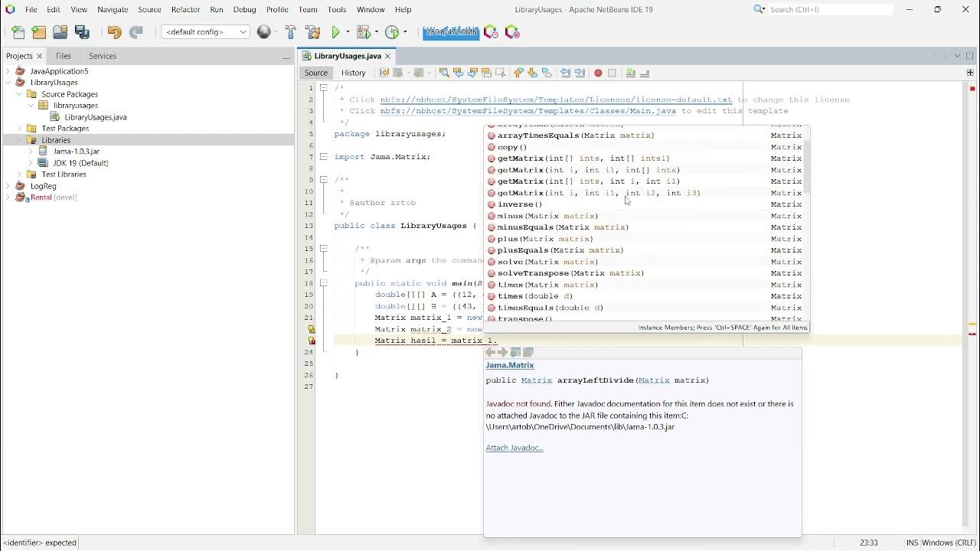The width and height of the screenshot is (980, 551).
Task: Close the LibraryUsages.java editor tab
Action: pos(388,56)
